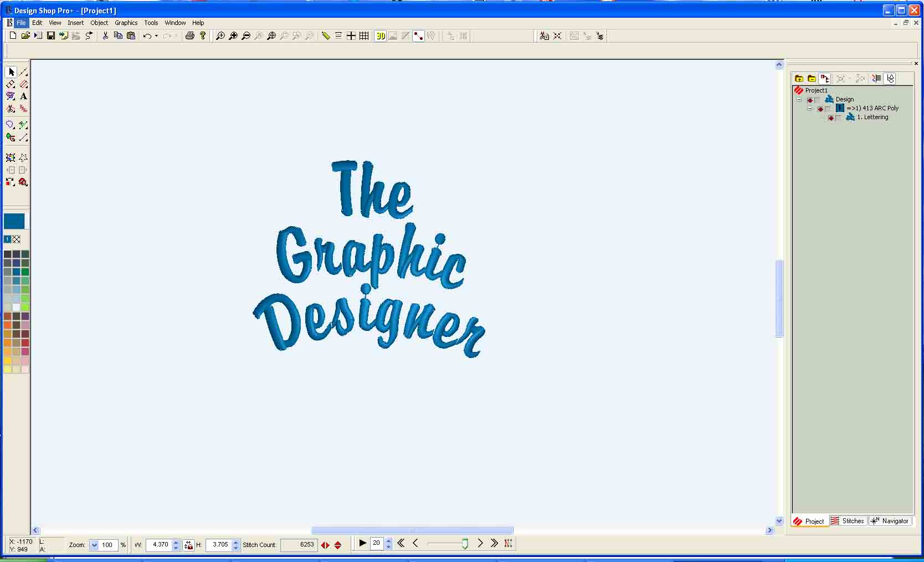Click the Cut scissors icon
924x562 pixels.
point(105,36)
